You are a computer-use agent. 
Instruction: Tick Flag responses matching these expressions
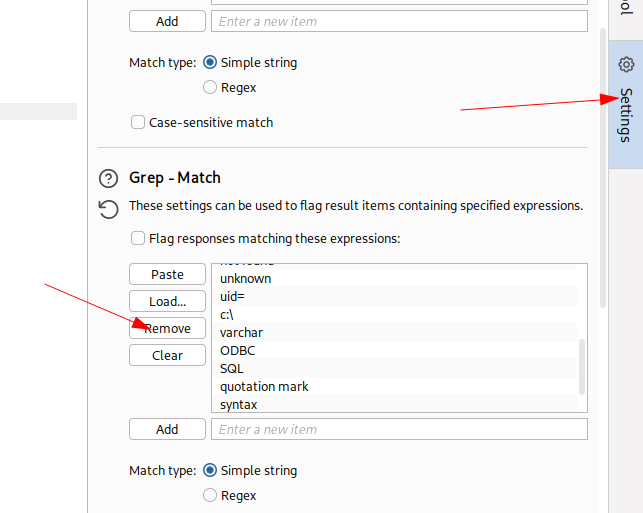coord(138,238)
